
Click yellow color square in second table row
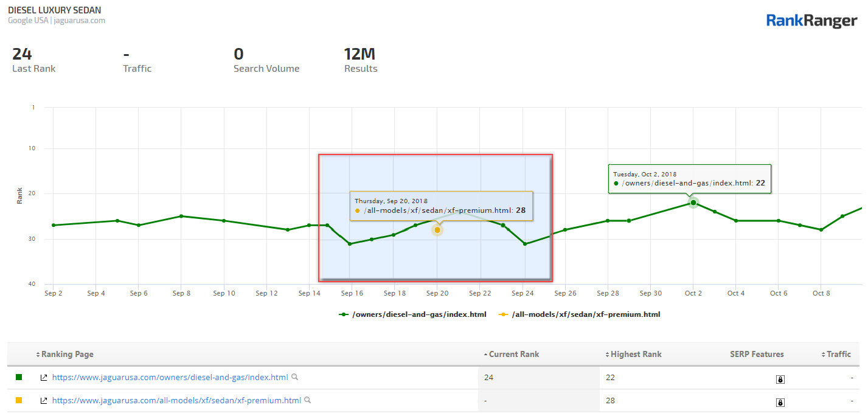click(x=19, y=400)
